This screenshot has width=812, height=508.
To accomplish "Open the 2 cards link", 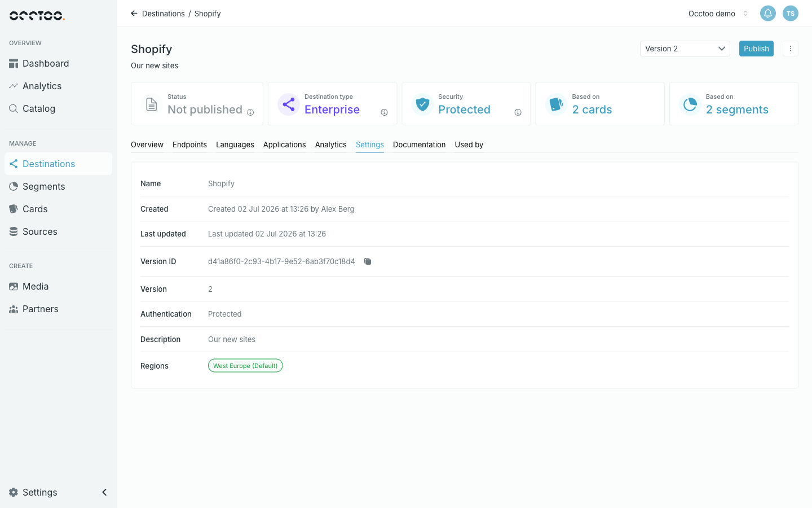I will pyautogui.click(x=592, y=110).
